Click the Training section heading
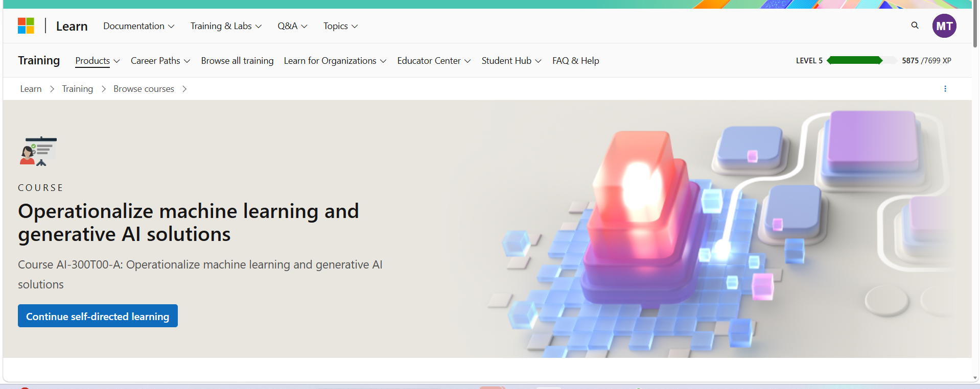This screenshot has width=980, height=389. tap(39, 60)
